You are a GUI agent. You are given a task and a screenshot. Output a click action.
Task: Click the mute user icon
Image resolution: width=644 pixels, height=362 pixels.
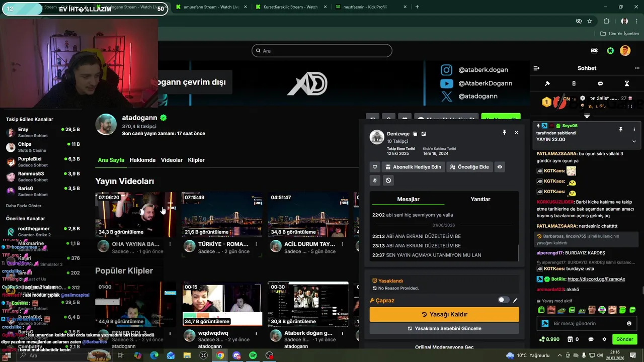coord(375,180)
